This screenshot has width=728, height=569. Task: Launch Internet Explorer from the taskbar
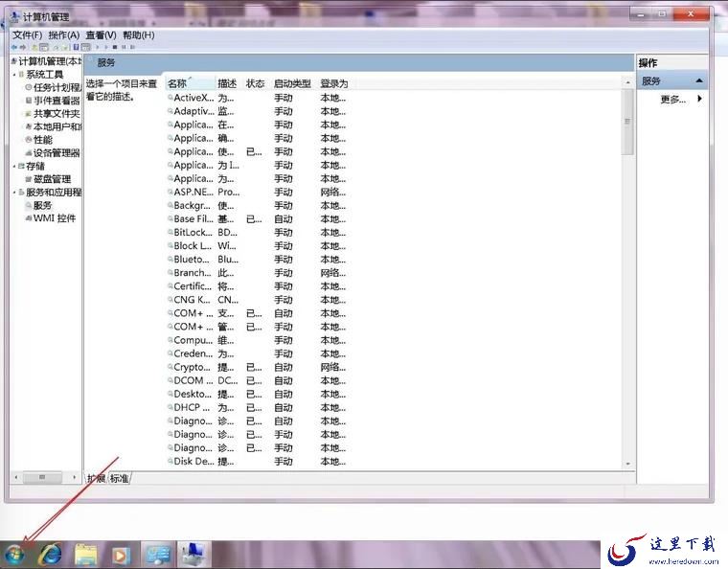[51, 555]
